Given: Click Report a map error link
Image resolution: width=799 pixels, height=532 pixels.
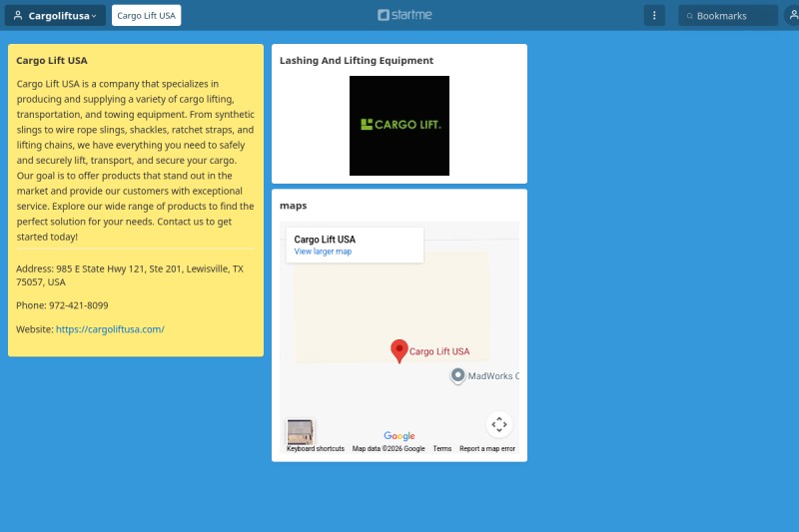Looking at the screenshot, I should pos(487,448).
